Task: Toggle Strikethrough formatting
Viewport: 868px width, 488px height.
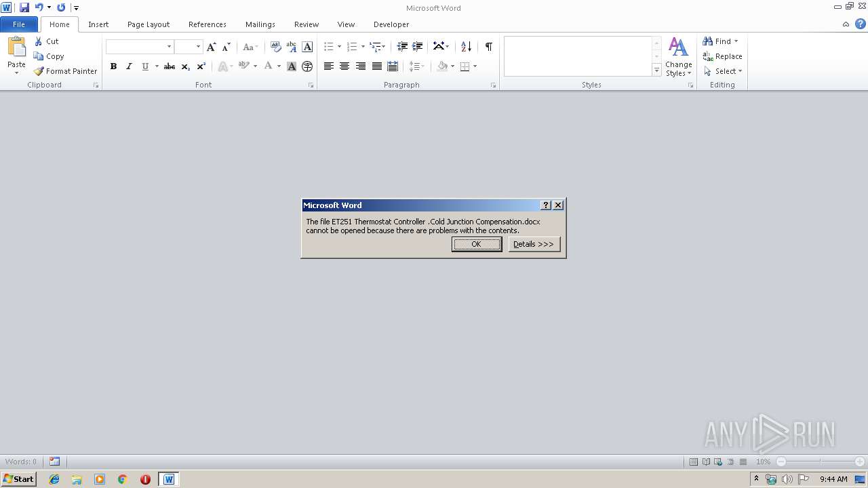Action: tap(170, 66)
